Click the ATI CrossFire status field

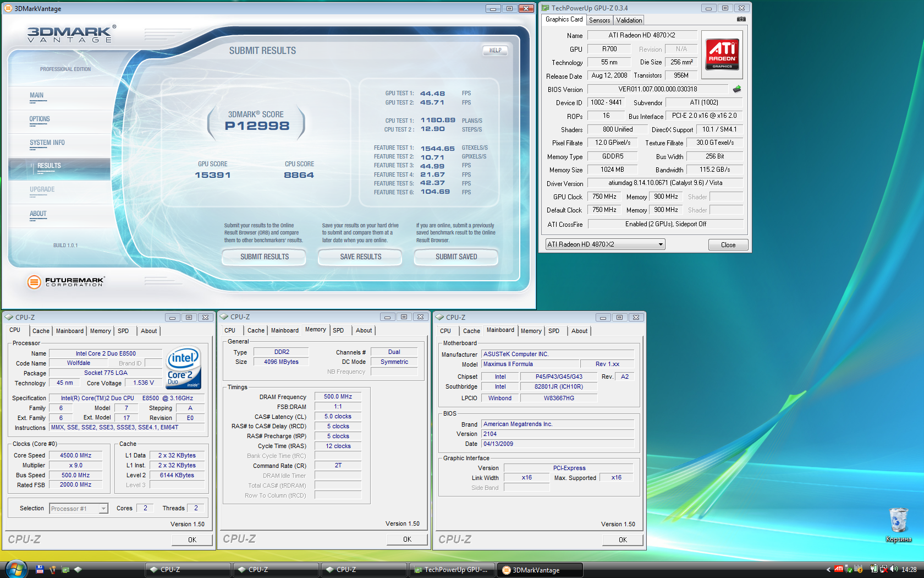tap(665, 224)
